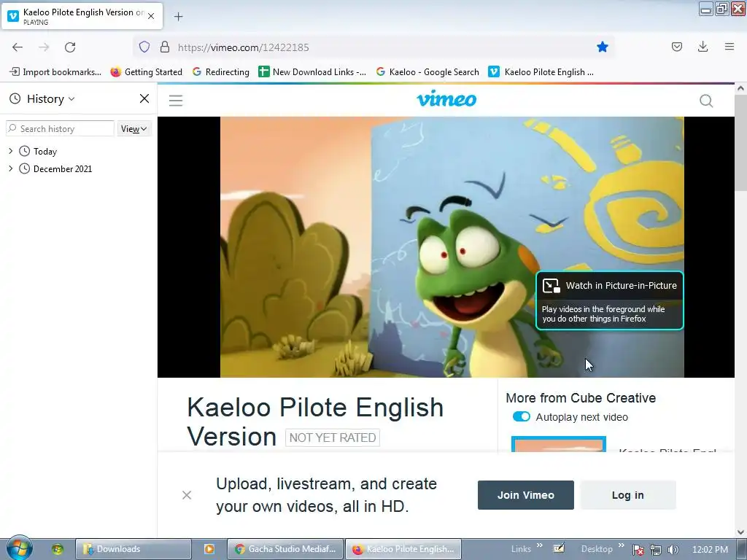Click the Action Center flag tray icon

(638, 550)
